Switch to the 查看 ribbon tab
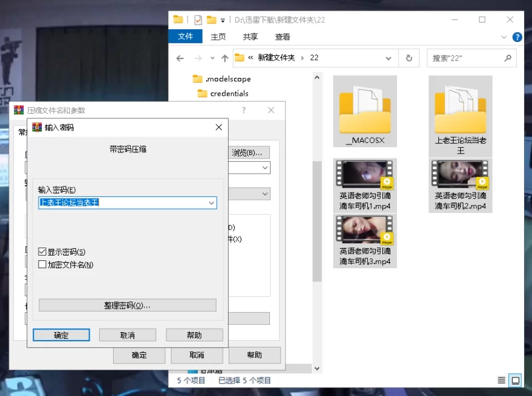 [283, 37]
